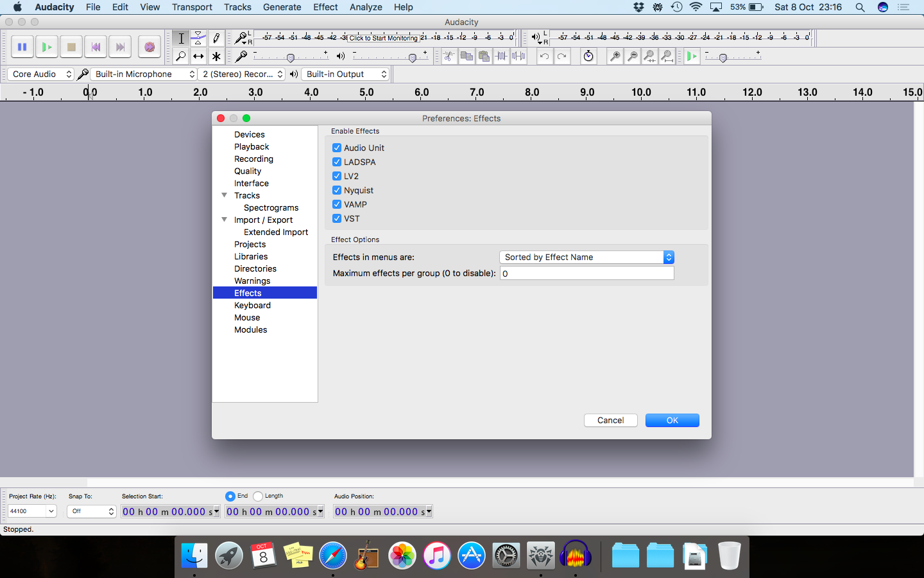Click the Paste clipboard icon
Image resolution: width=924 pixels, height=578 pixels.
point(484,57)
